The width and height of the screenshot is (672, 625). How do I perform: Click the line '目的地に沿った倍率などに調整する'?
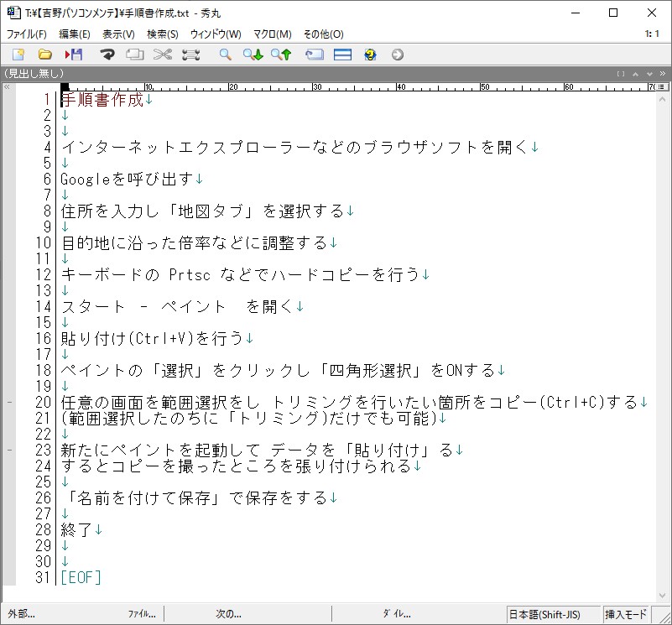[195, 242]
